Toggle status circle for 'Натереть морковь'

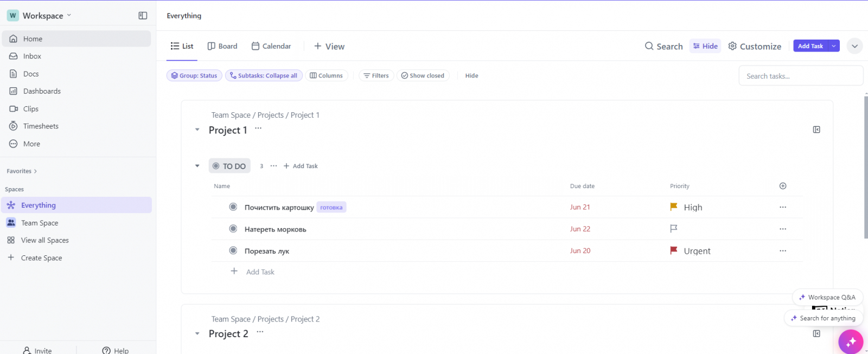click(233, 229)
